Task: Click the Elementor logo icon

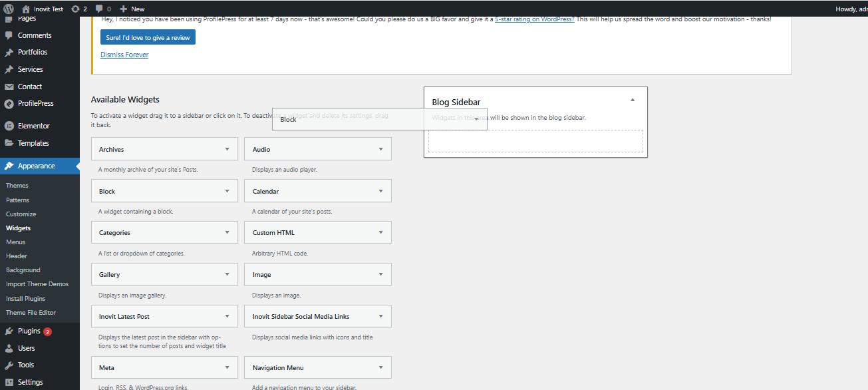Action: coord(9,126)
